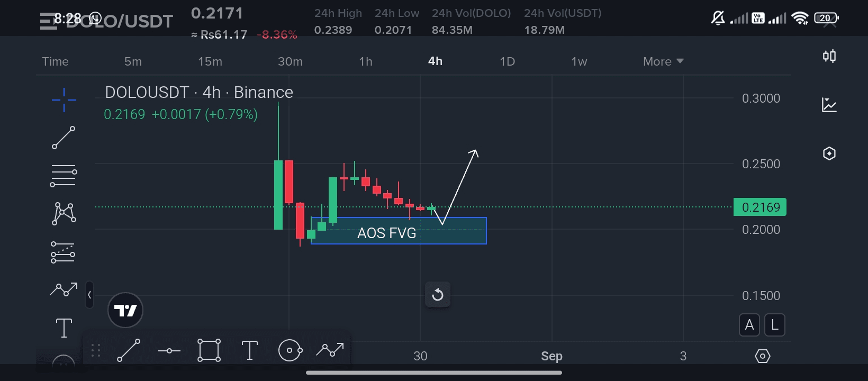Screen dimensions: 868x381
Task: Choose the rectangle shape in bottom toolbar
Action: [209, 350]
